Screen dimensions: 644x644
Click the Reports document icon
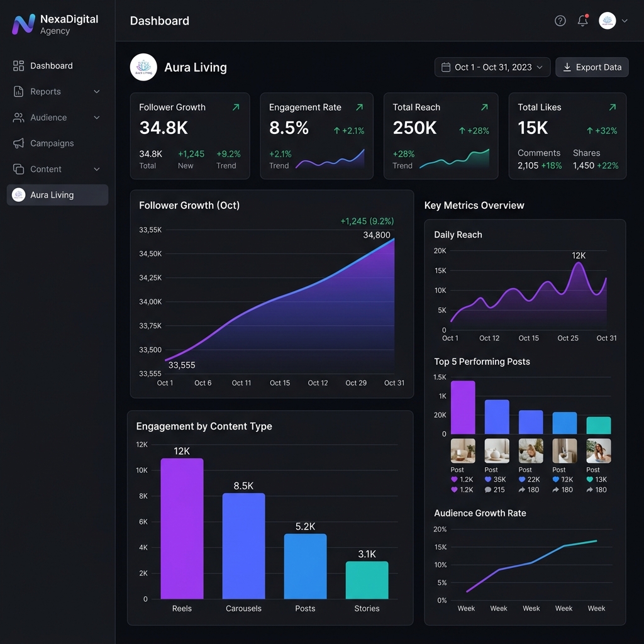pos(18,92)
